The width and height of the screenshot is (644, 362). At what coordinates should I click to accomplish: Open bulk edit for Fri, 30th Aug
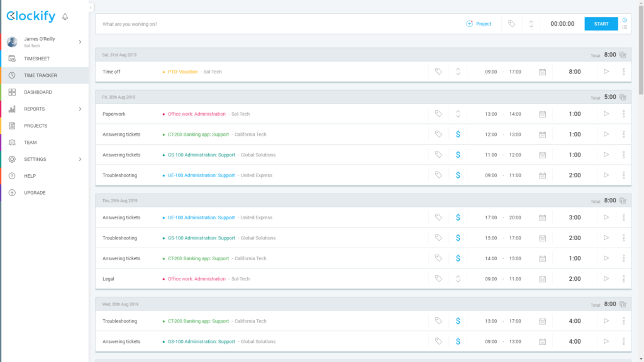pyautogui.click(x=623, y=97)
